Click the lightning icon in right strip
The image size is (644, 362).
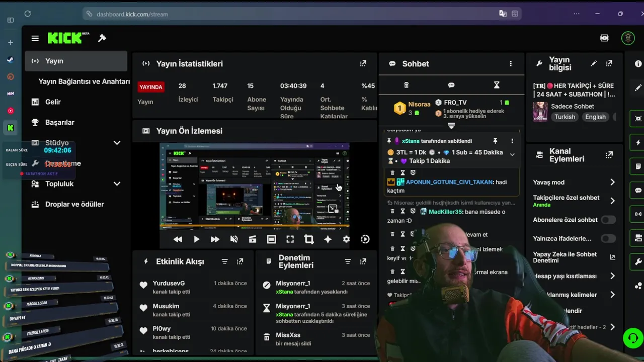[638, 143]
